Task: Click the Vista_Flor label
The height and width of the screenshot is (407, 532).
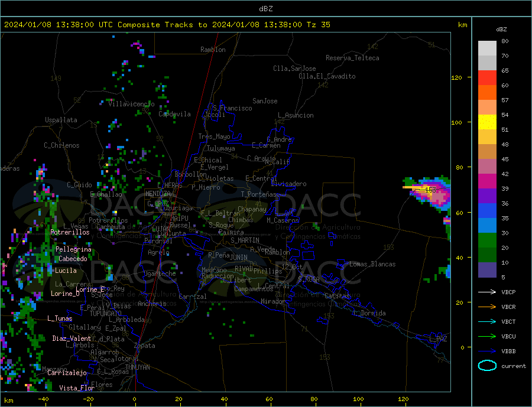Action: [77, 388]
